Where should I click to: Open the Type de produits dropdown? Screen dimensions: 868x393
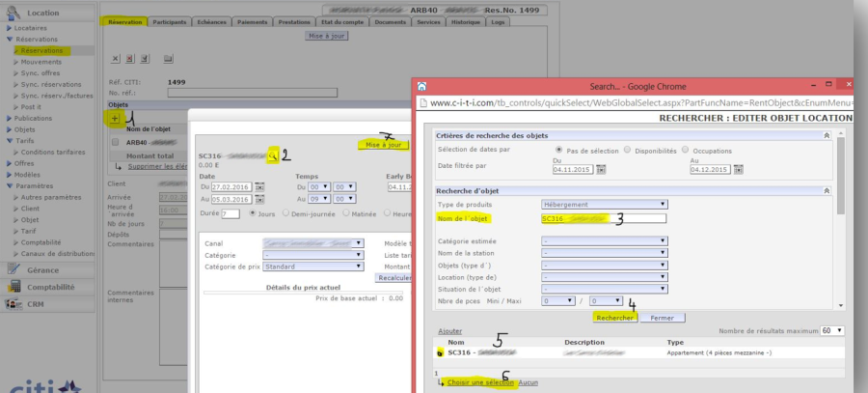click(604, 204)
